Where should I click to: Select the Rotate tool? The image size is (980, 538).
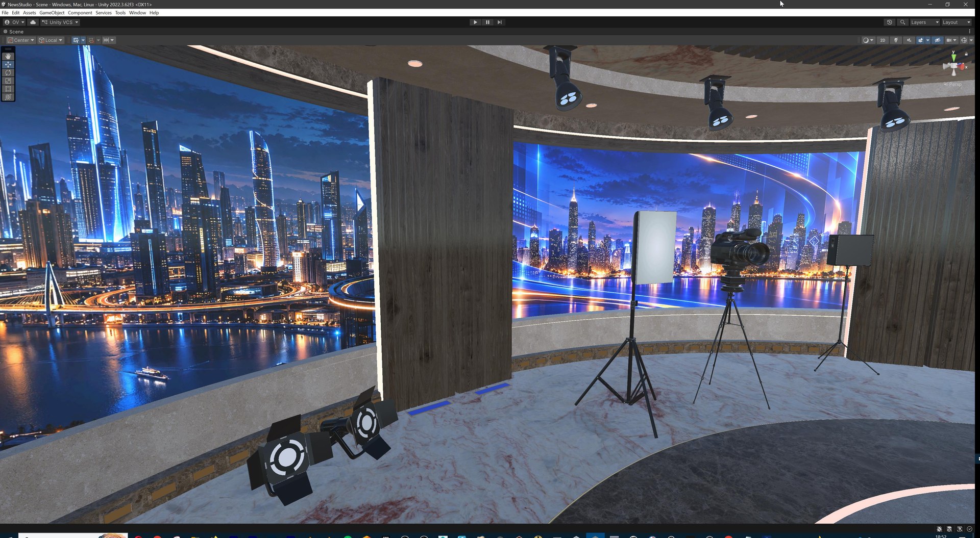[x=8, y=73]
